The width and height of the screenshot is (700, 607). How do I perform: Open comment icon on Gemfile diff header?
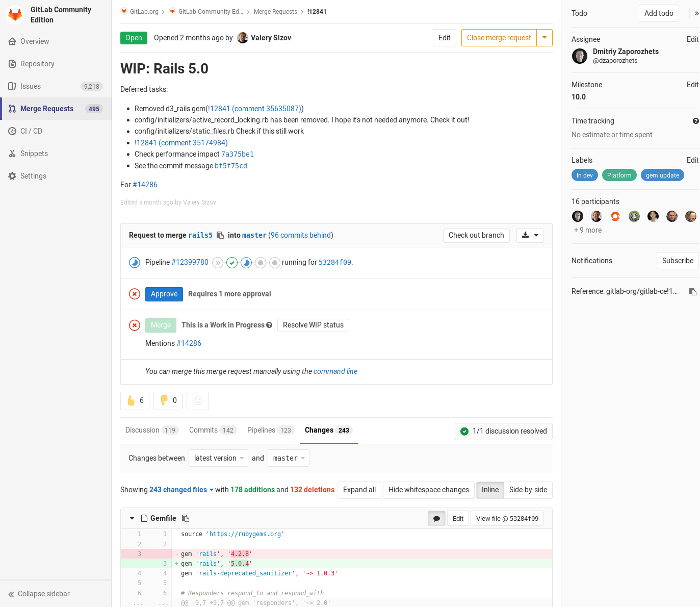point(436,518)
